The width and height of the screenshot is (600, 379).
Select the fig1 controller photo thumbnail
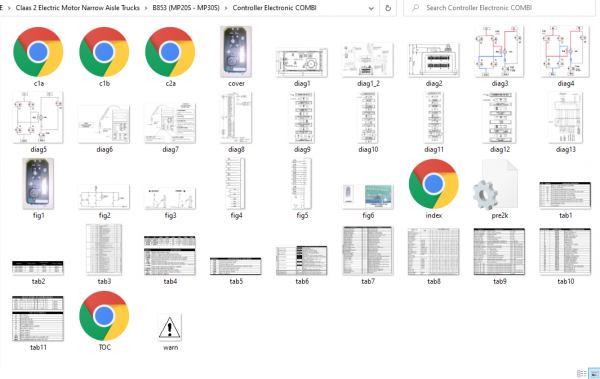point(38,184)
